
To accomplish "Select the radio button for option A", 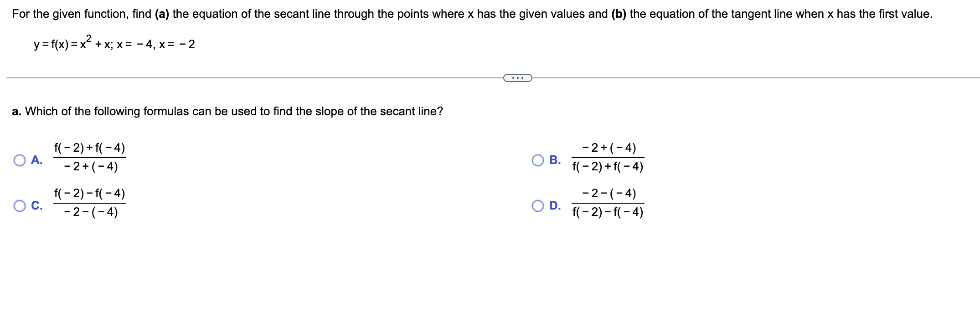I will pos(20,160).
